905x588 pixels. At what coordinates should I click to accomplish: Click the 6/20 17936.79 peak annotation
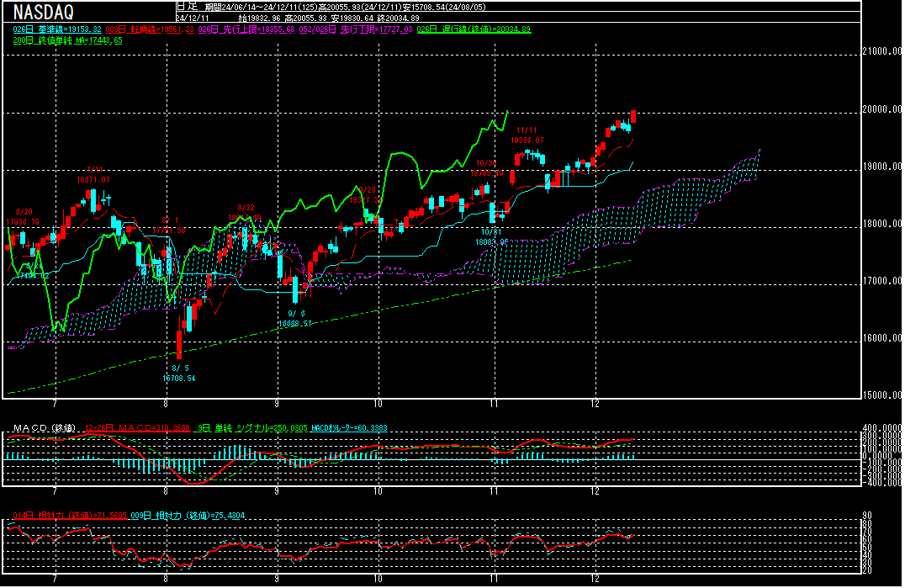point(23,217)
